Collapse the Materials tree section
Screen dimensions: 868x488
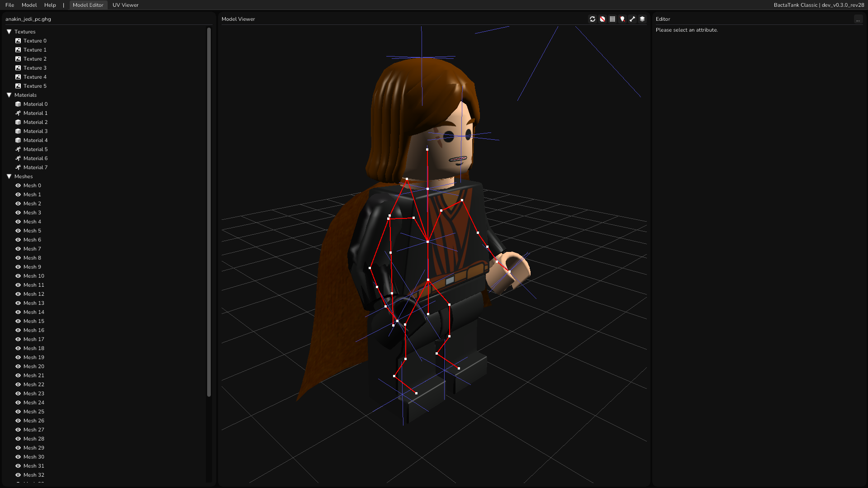[x=9, y=95]
